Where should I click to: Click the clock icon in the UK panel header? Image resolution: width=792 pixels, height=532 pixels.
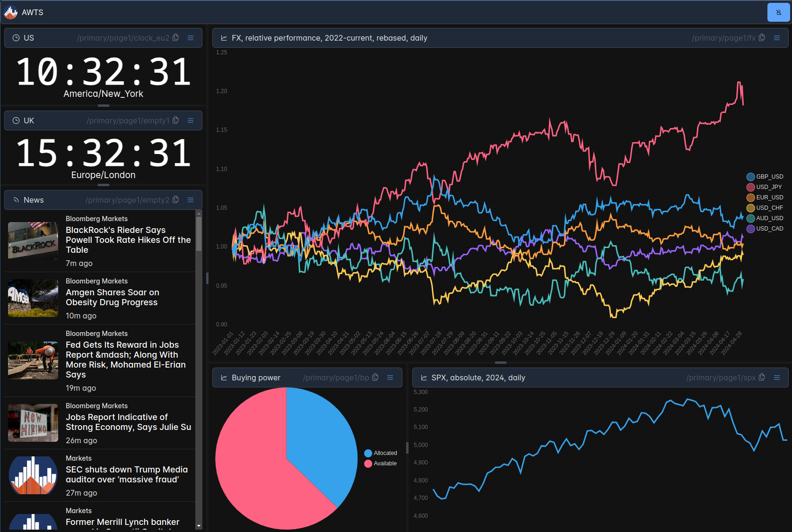click(16, 120)
